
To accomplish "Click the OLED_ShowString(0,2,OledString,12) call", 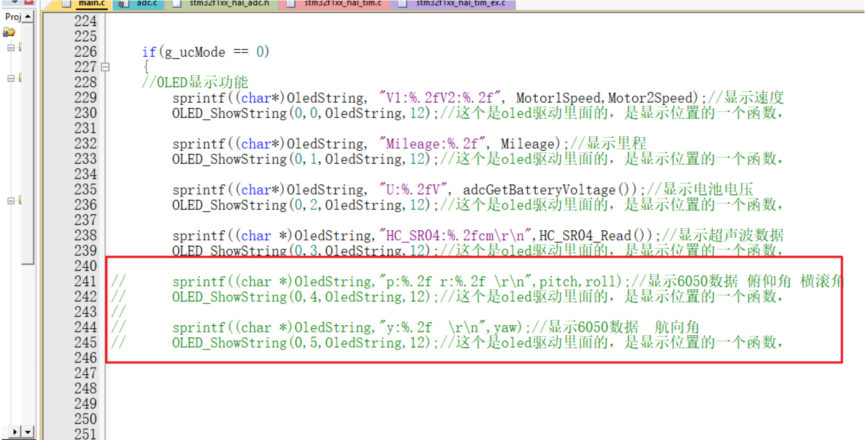I will tap(301, 205).
